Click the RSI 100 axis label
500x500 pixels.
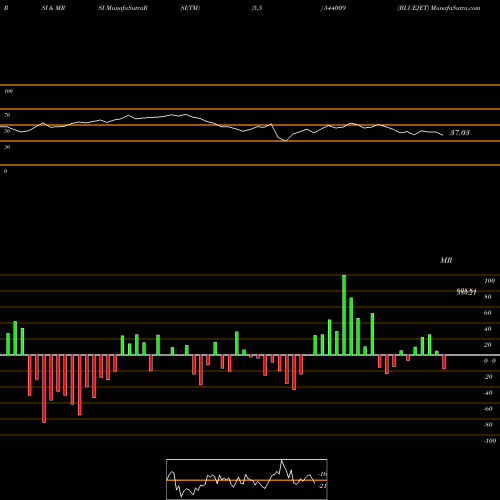[8, 91]
